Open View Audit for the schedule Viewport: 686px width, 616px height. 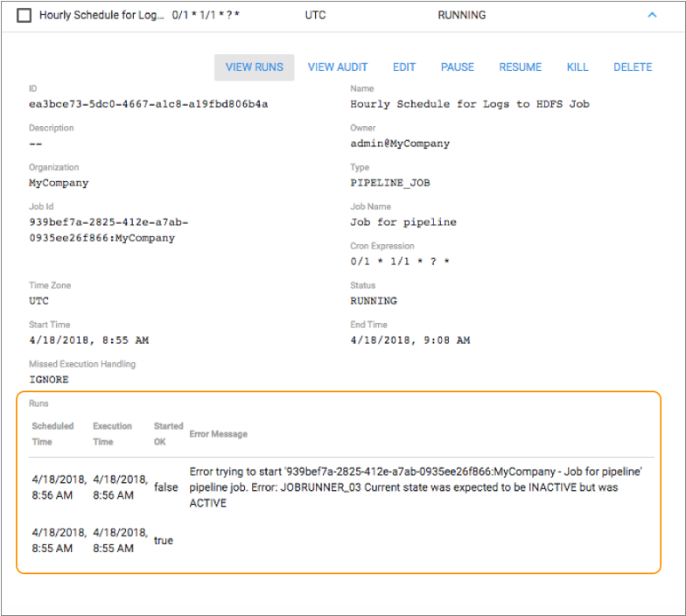click(338, 67)
